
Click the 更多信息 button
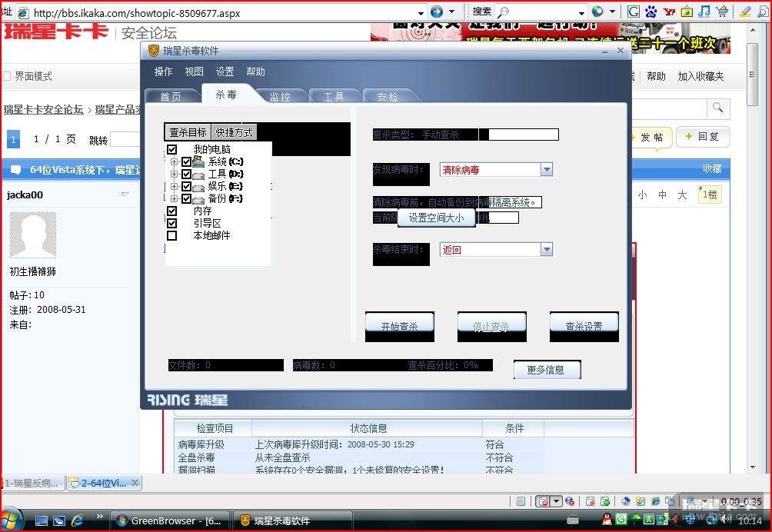point(547,370)
